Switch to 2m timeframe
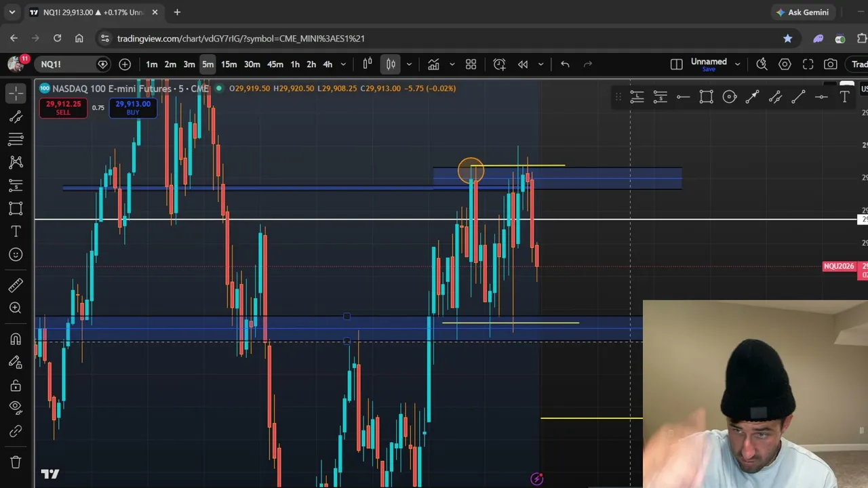The width and height of the screenshot is (868, 488). click(x=170, y=64)
